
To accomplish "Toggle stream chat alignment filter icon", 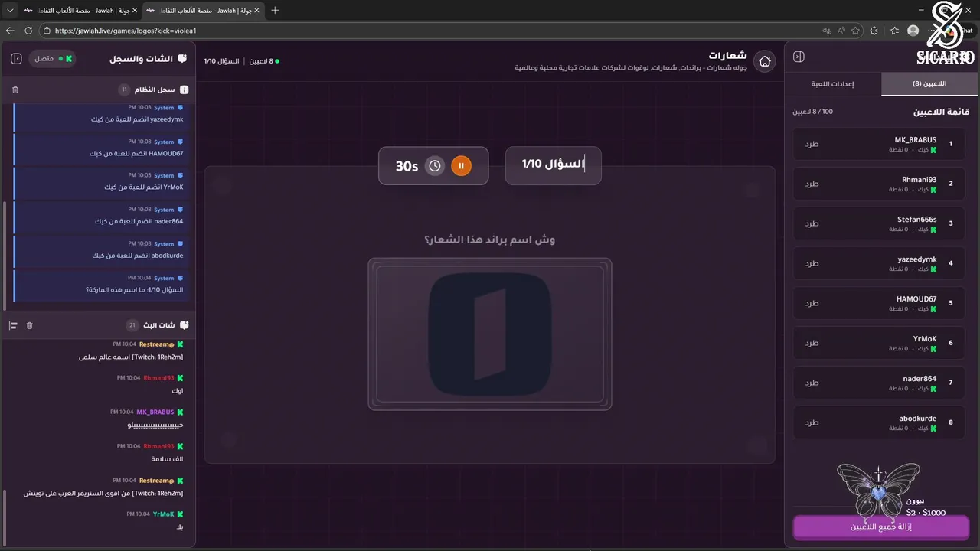I will (13, 325).
